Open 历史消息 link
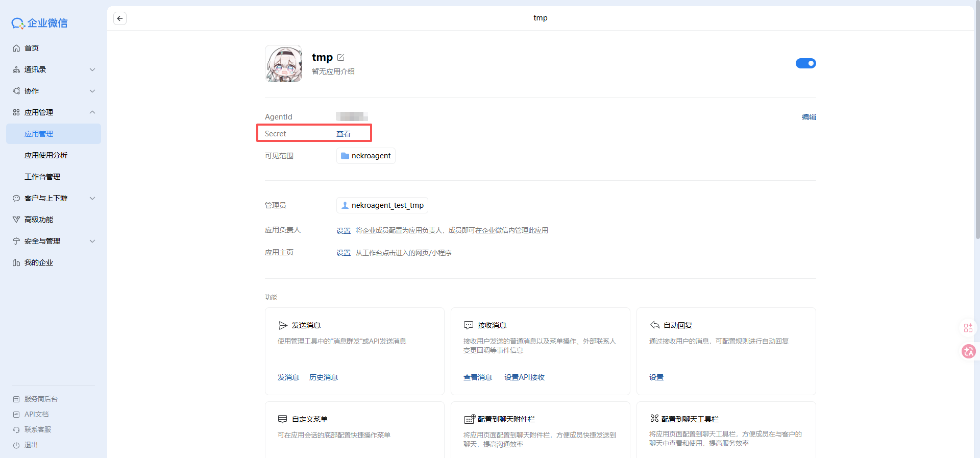 pos(324,377)
